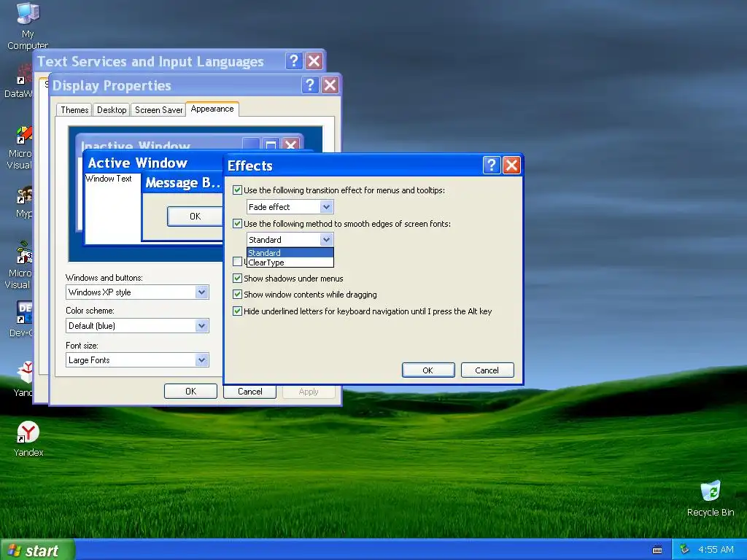Viewport: 747px width, 560px height.
Task: Click the Display Properties help question button
Action: (310, 85)
